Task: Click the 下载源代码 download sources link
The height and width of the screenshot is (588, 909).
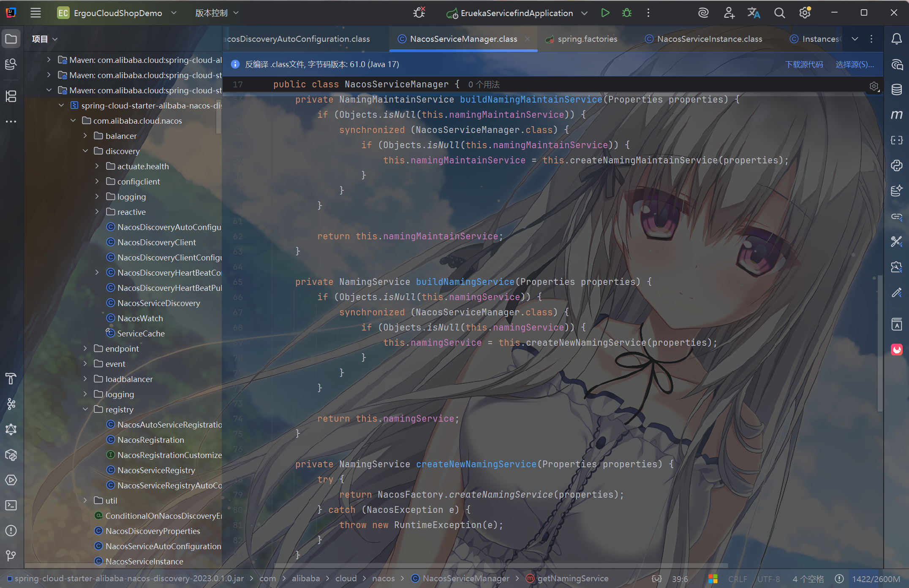Action: click(804, 64)
